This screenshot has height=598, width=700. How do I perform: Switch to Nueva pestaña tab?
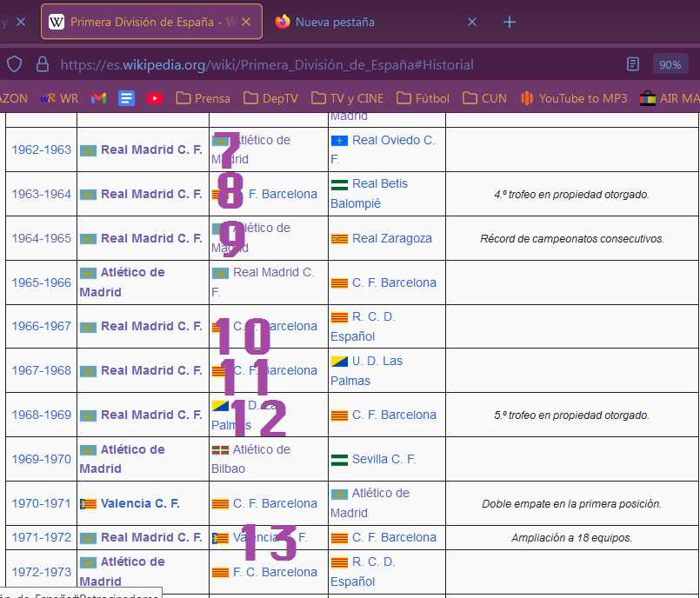[x=375, y=22]
